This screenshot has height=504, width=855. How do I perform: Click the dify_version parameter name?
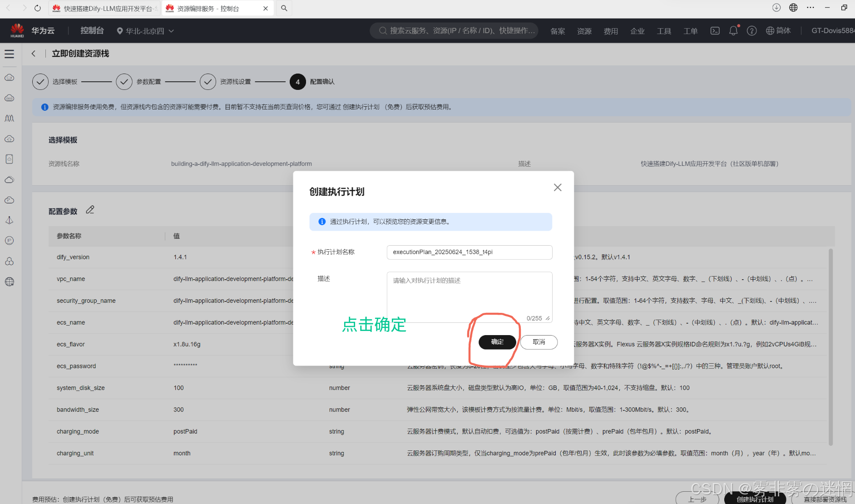(x=73, y=257)
